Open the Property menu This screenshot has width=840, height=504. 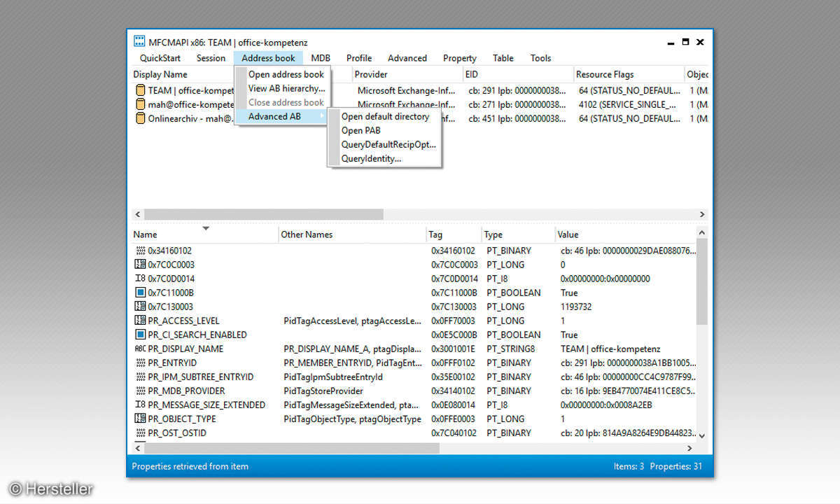click(x=460, y=58)
